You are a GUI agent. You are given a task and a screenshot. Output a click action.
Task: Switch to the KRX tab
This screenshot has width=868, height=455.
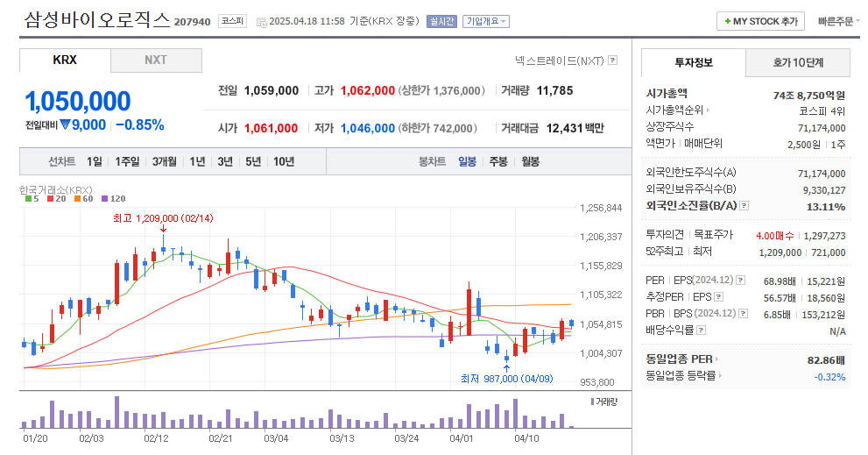(65, 60)
